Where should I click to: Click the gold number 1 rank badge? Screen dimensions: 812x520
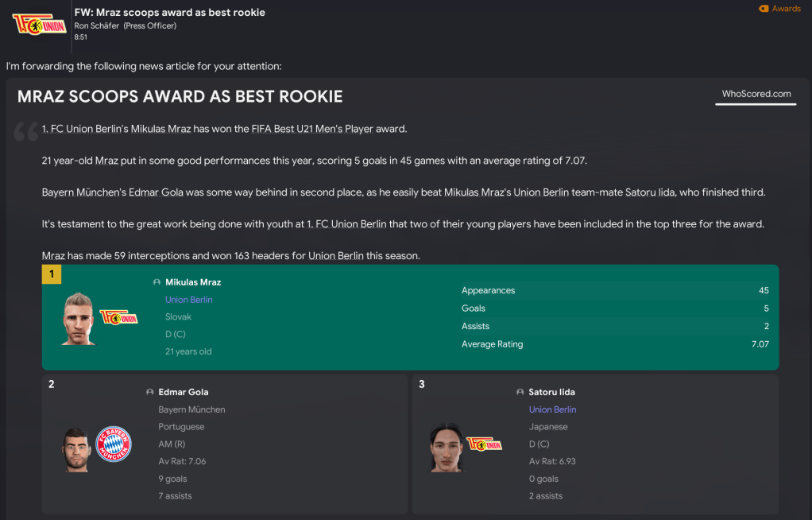(52, 274)
